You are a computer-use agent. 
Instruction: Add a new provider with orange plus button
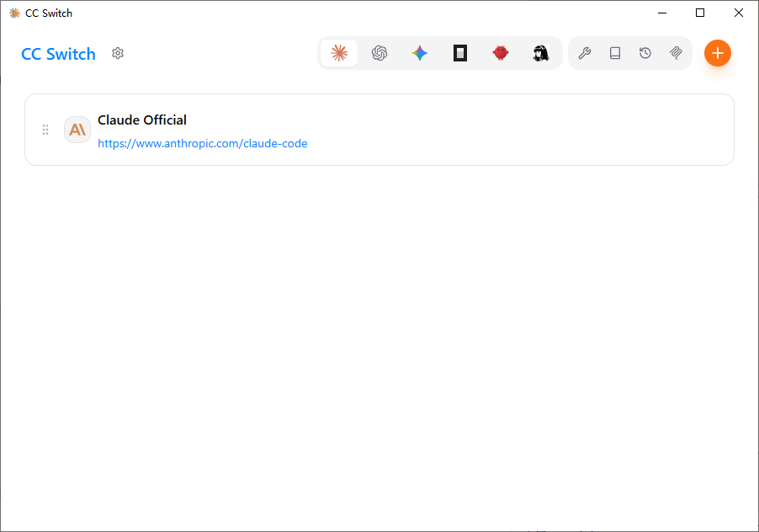718,53
